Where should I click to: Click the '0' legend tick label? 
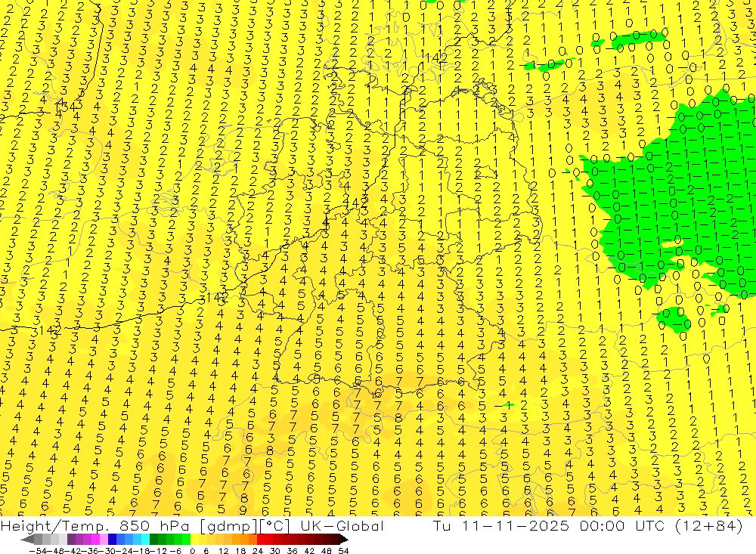click(192, 551)
